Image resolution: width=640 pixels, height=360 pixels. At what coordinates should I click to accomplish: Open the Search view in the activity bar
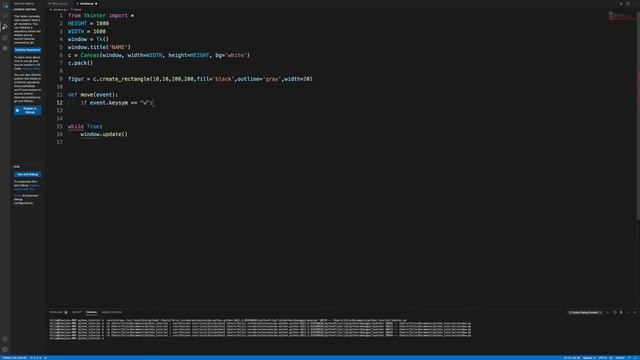point(6,16)
